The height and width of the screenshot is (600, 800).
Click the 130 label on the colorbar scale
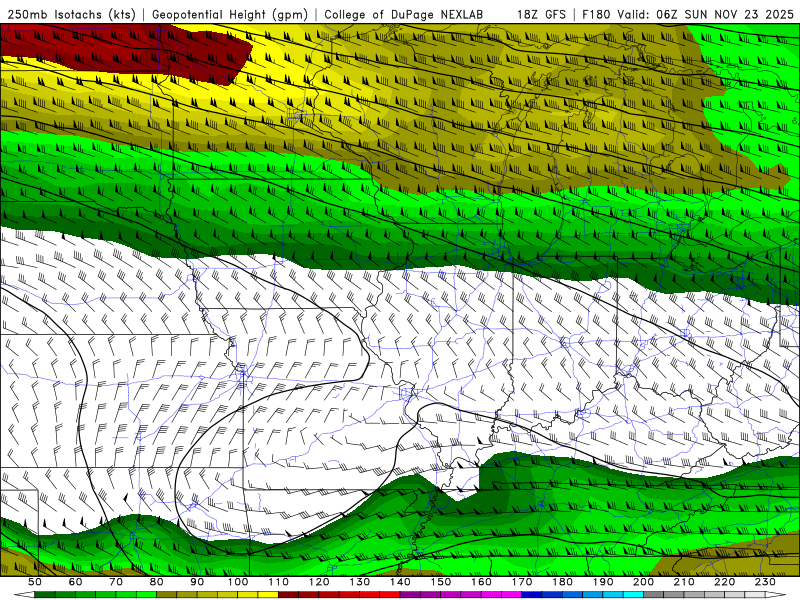point(360,582)
